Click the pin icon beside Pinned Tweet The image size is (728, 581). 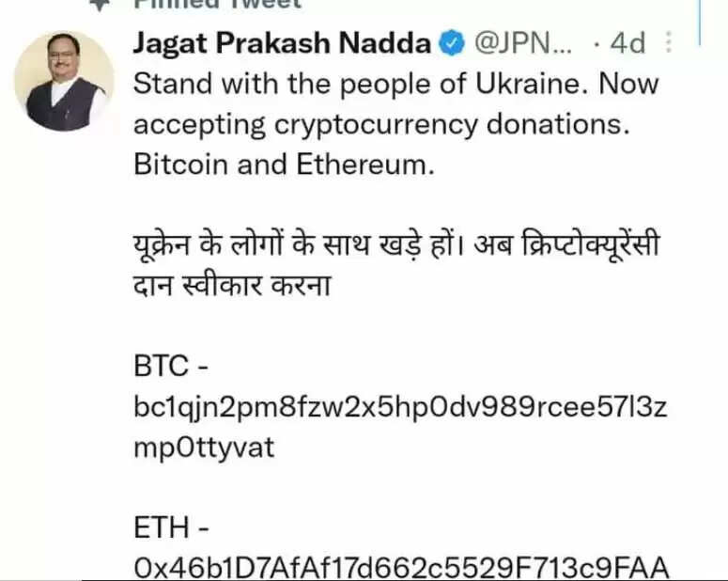100,4
